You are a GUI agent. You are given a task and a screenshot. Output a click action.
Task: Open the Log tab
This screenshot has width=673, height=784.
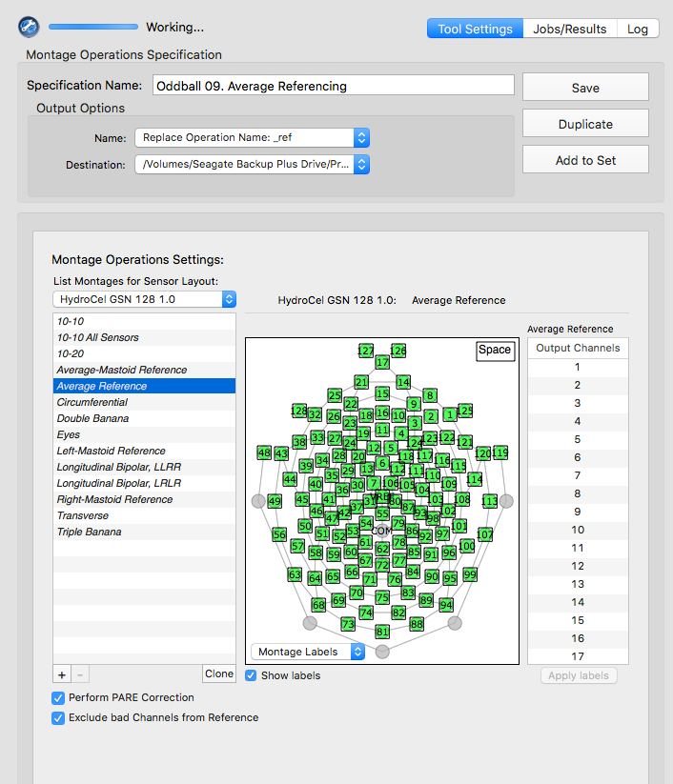pos(638,29)
